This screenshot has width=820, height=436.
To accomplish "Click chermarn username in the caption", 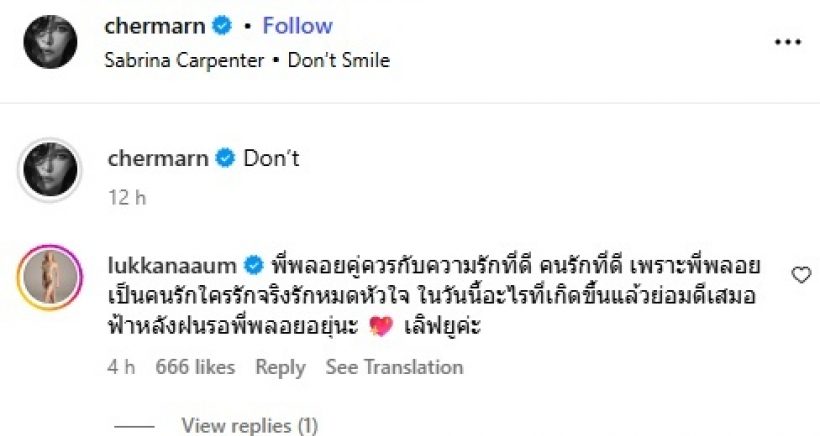I will 157,157.
